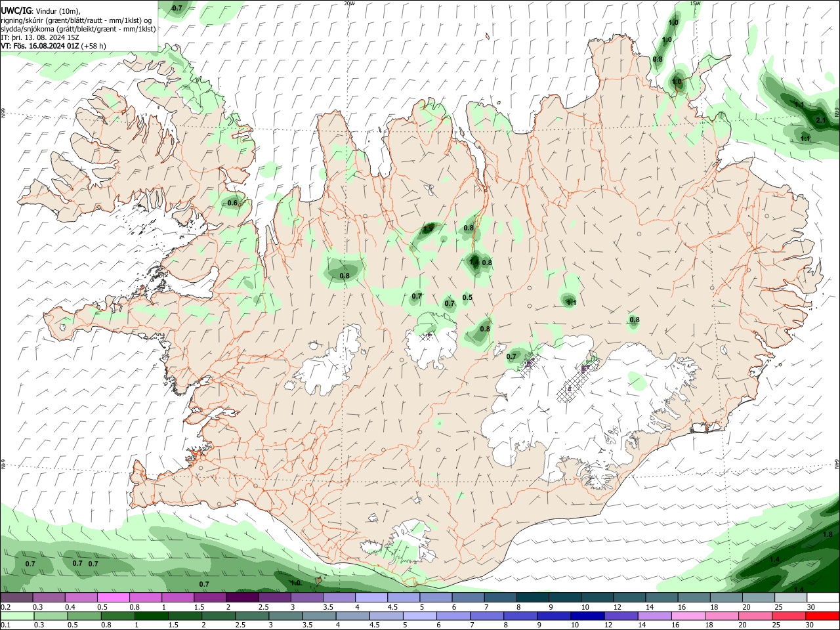Select the darkest purple top-row swatch labeled 2
Screen dimensions: 840x630
(x=243, y=598)
